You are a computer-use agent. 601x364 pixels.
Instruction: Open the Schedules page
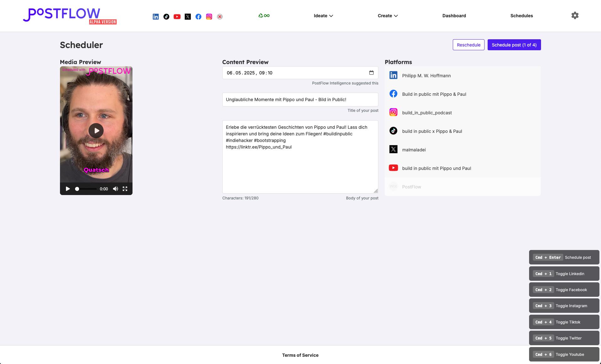coord(521,16)
